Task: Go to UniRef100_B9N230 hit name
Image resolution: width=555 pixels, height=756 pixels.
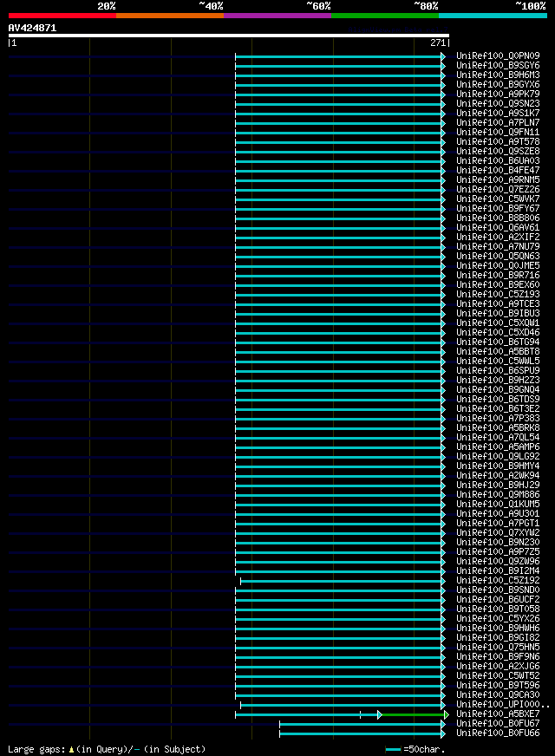Action: tap(498, 542)
